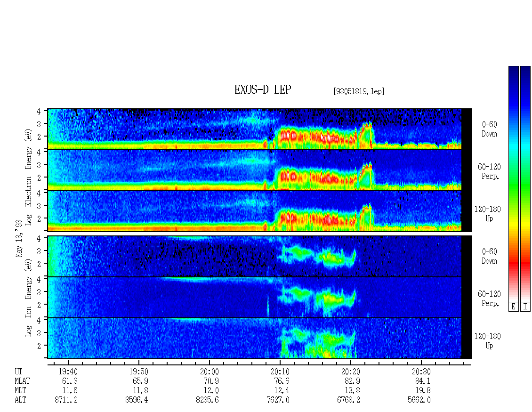Viewport: 532px width, 412px height.
Task: Select MLAT value 84.1
Action: click(423, 381)
